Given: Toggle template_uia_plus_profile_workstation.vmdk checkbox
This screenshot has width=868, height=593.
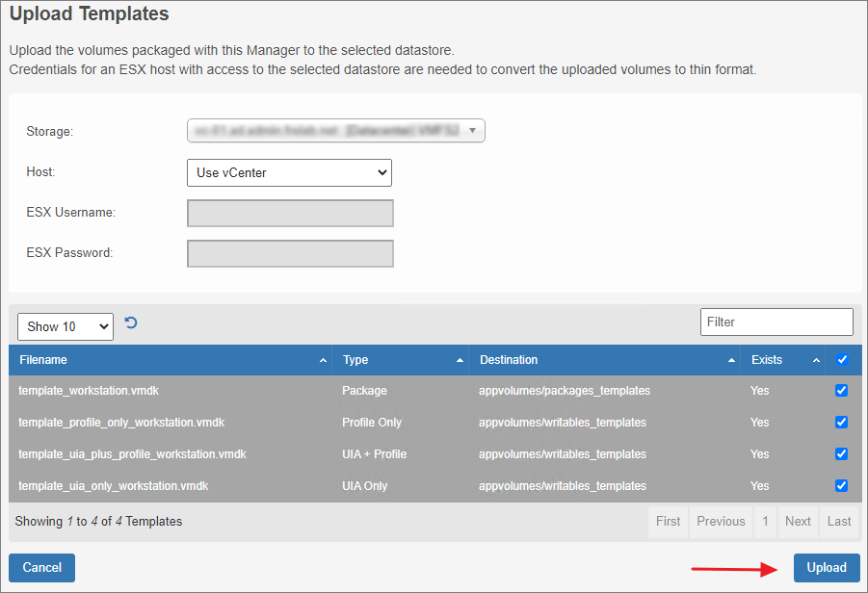Looking at the screenshot, I should tap(841, 454).
